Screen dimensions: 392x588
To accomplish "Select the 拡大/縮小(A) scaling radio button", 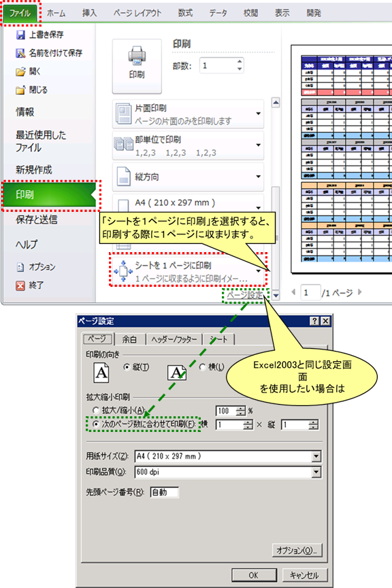I will pos(96,410).
